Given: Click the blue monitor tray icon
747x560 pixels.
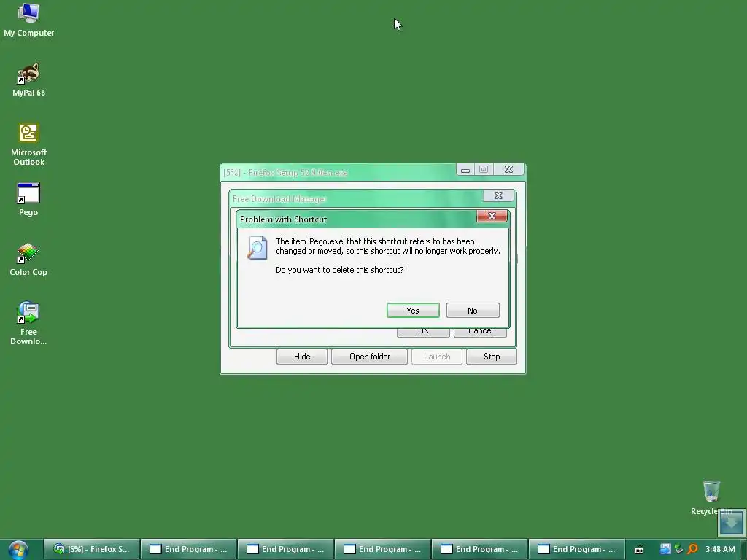Looking at the screenshot, I should point(665,549).
